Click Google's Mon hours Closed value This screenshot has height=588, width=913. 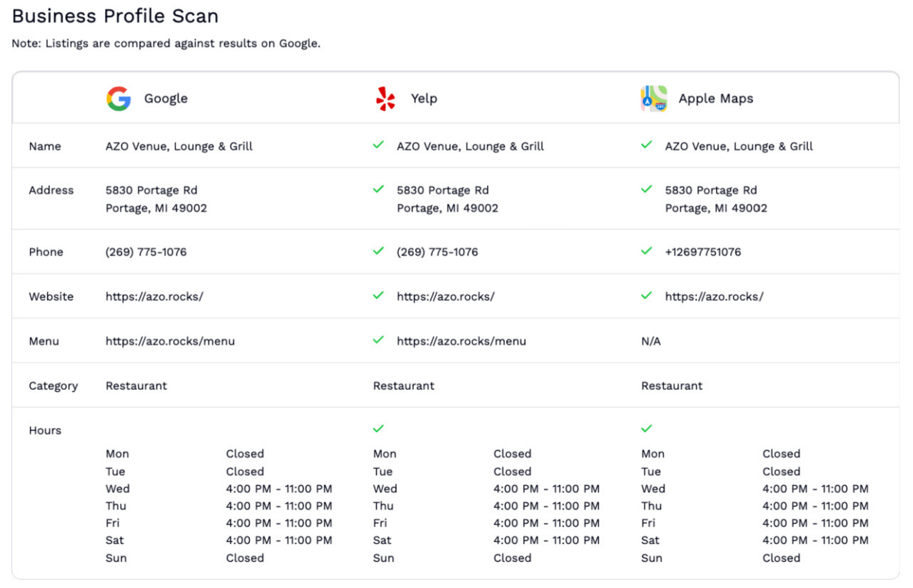pos(245,454)
